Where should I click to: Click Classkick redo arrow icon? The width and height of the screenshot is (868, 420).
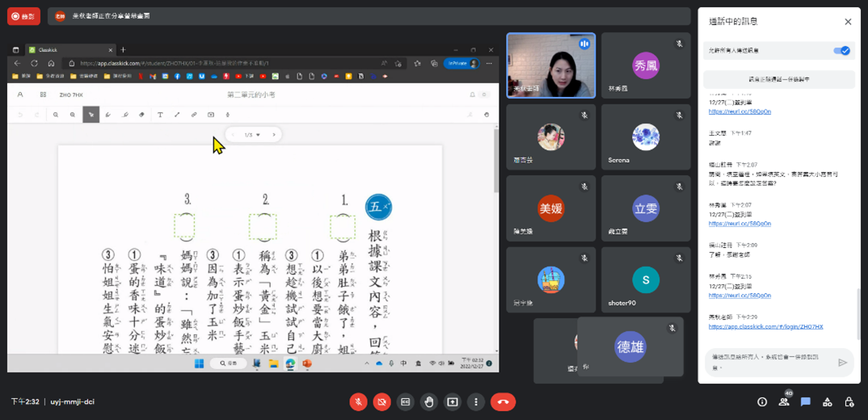tap(37, 115)
